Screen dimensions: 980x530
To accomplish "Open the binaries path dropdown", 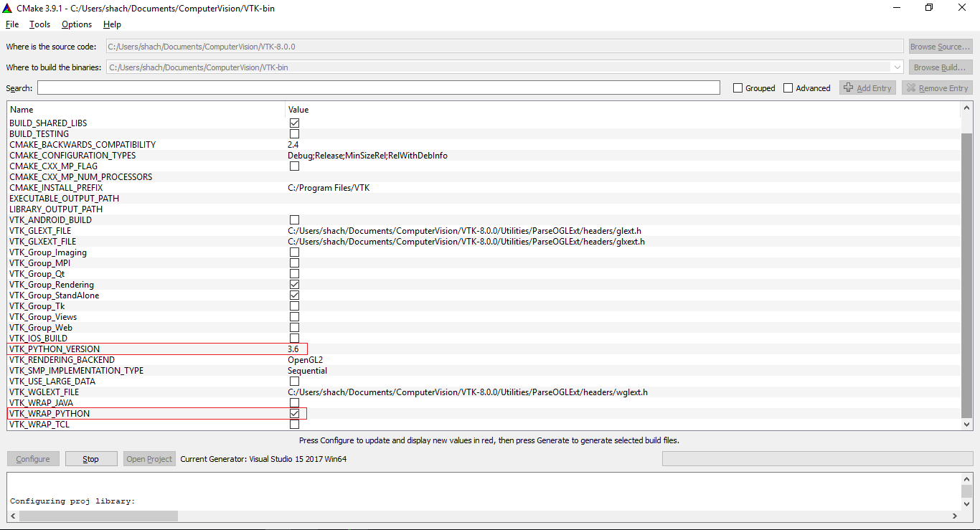I will point(897,67).
